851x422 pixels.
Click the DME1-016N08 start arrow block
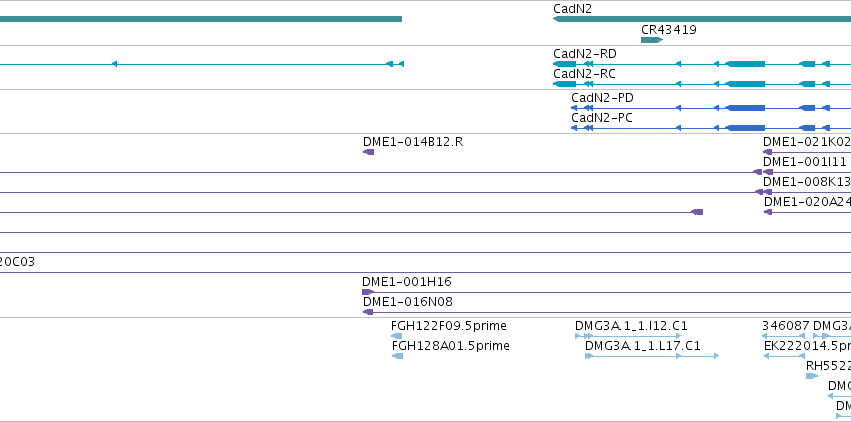[x=368, y=312]
